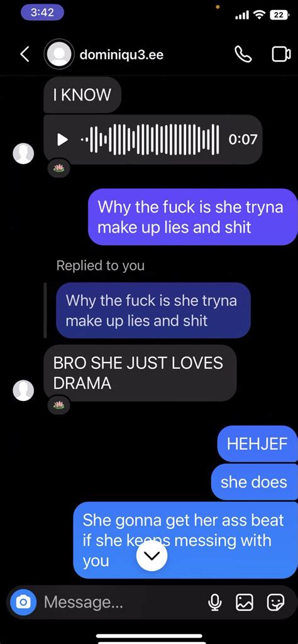
Task: Start a video call with camera icon
Action: tap(280, 54)
